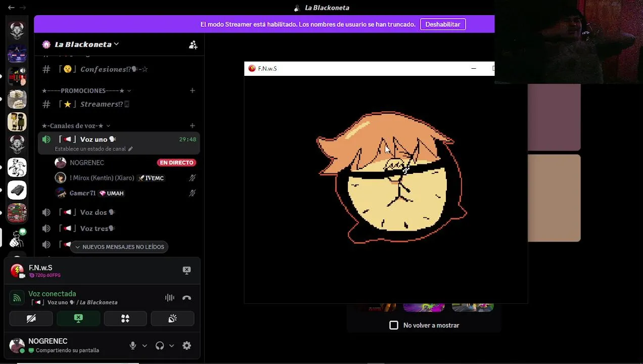
Task: Open the white dancing figure server icon
Action: [x=17, y=167]
